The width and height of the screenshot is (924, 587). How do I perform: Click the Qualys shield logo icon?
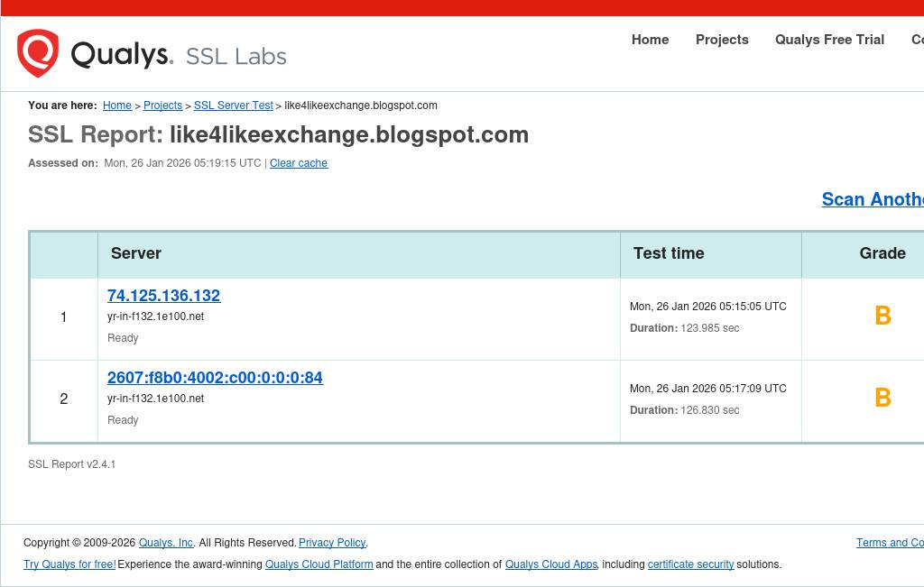click(x=38, y=53)
